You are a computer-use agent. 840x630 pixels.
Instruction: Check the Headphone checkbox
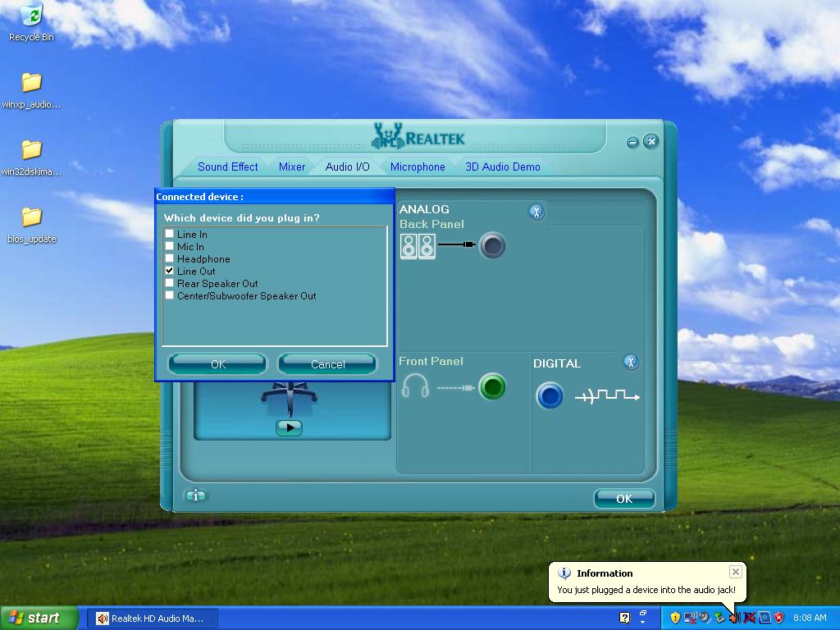coord(169,258)
